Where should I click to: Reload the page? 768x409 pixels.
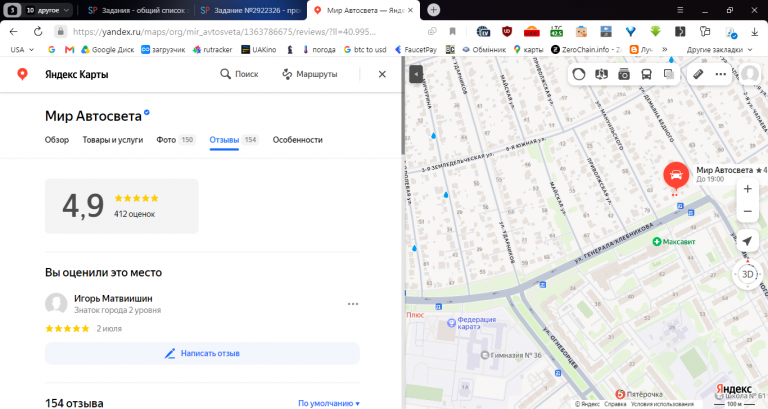pos(38,32)
